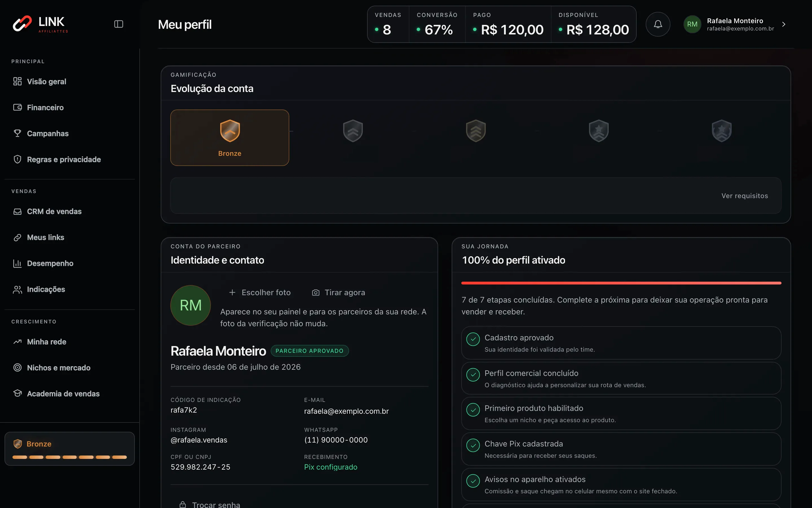The height and width of the screenshot is (508, 812).
Task: Click the check icon beside Primeiro produto habilitado
Action: coord(473,410)
